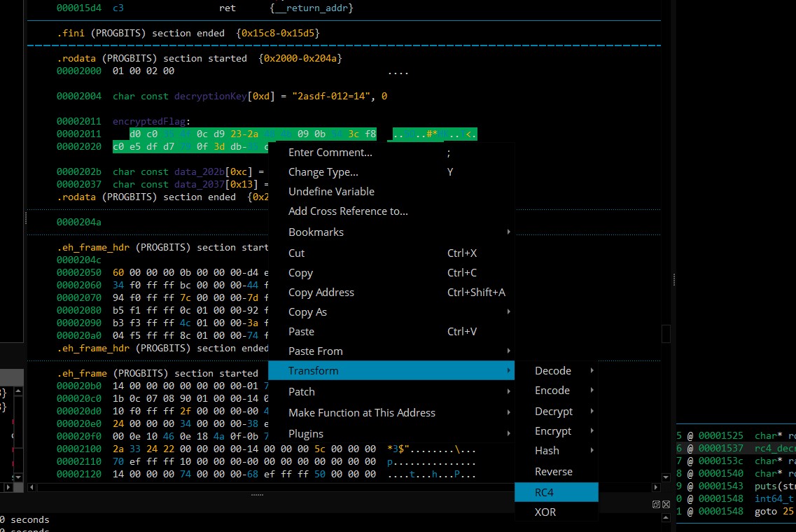Expand the Hash transform submenu
This screenshot has height=532, width=796.
click(x=557, y=450)
